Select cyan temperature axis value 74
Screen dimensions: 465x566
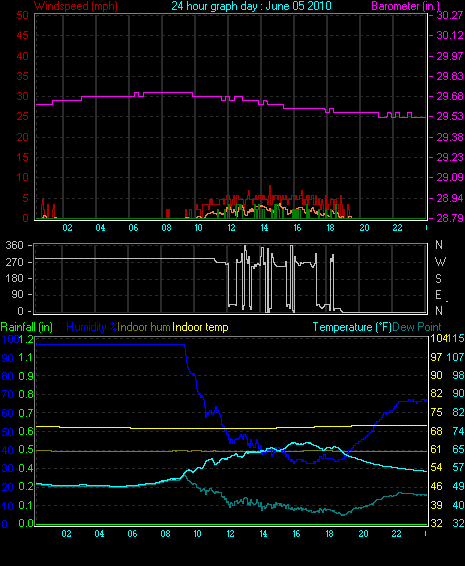458,431
